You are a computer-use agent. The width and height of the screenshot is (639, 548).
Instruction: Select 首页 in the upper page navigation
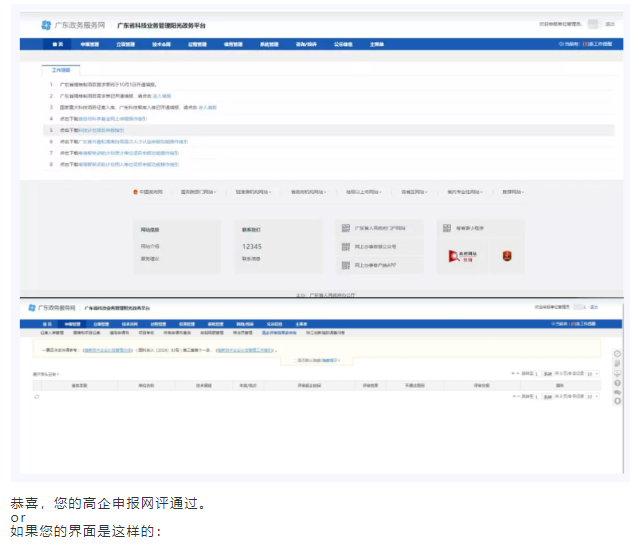(57, 44)
